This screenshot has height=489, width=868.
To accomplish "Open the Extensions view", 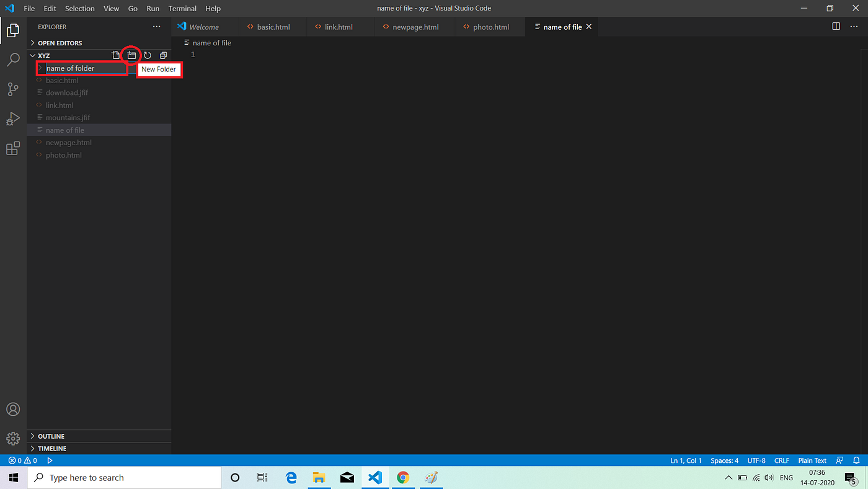I will click(x=13, y=148).
